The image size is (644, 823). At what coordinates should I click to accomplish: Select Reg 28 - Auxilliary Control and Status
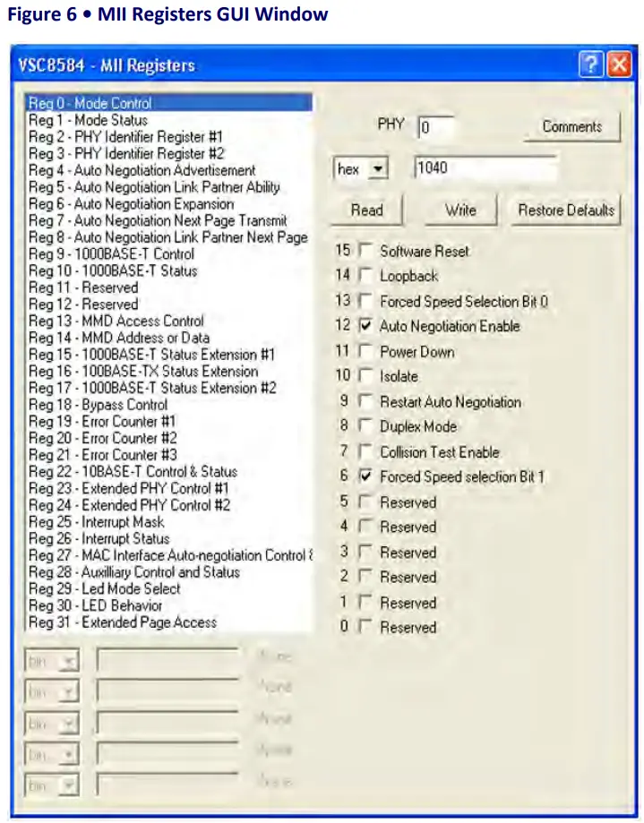tap(169, 572)
